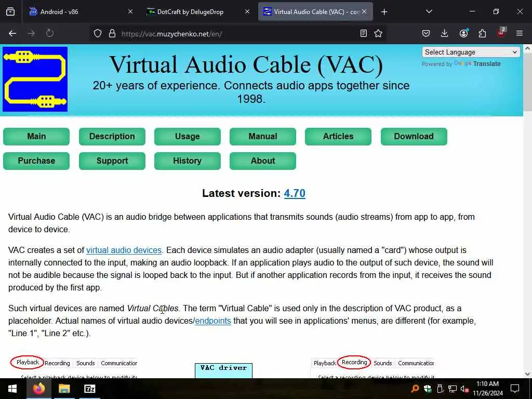Go to the Download page
Image resolution: width=532 pixels, height=399 pixels.
[x=414, y=137]
